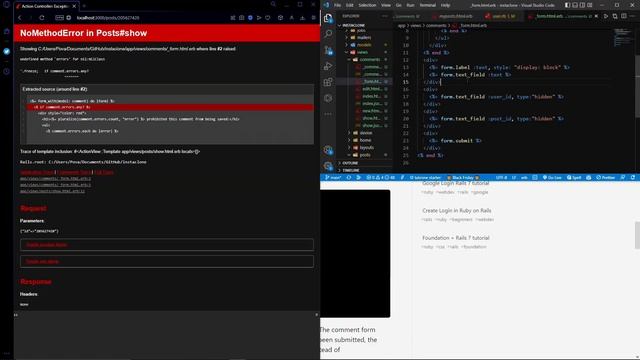Click the Full Trace link
This screenshot has width=640, height=360.
click(104, 172)
